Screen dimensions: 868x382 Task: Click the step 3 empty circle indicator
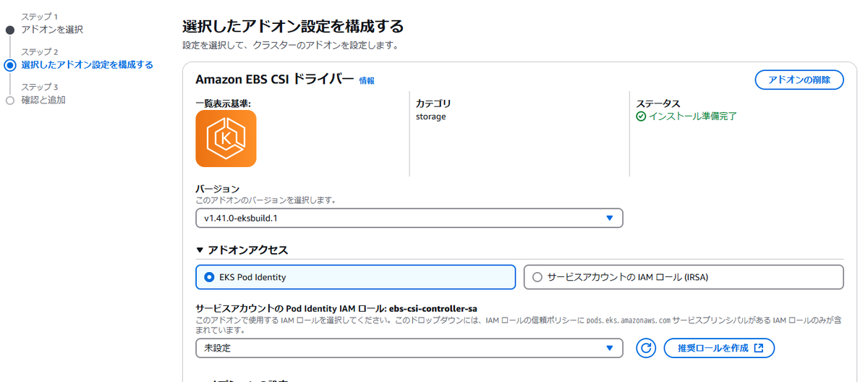[9, 101]
